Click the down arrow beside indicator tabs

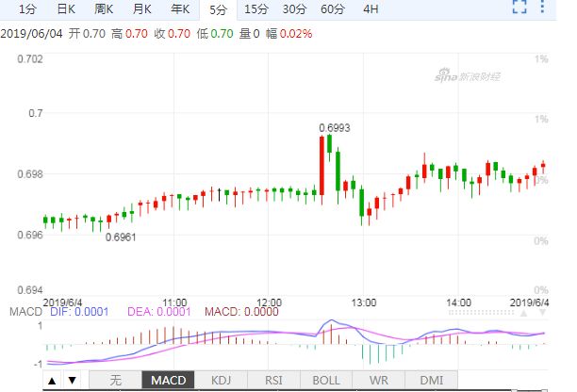point(71,381)
